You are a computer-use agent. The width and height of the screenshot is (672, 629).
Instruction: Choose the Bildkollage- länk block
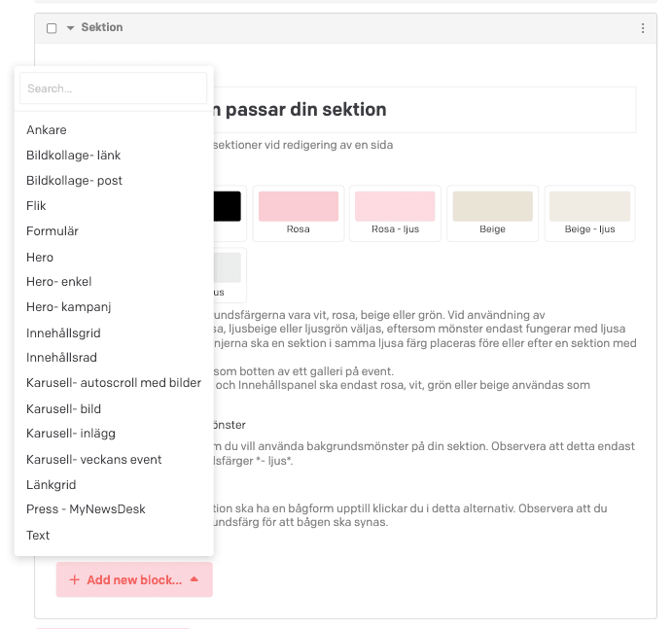click(74, 156)
